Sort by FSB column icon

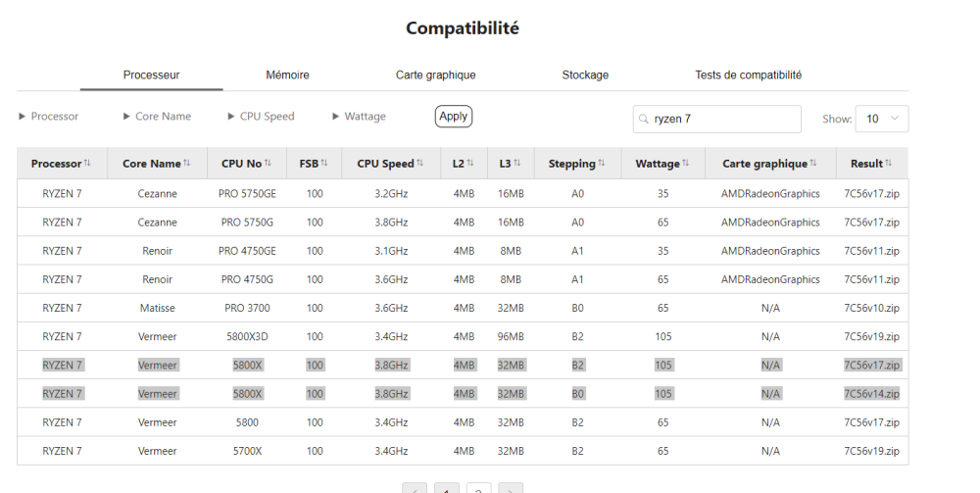tap(324, 164)
